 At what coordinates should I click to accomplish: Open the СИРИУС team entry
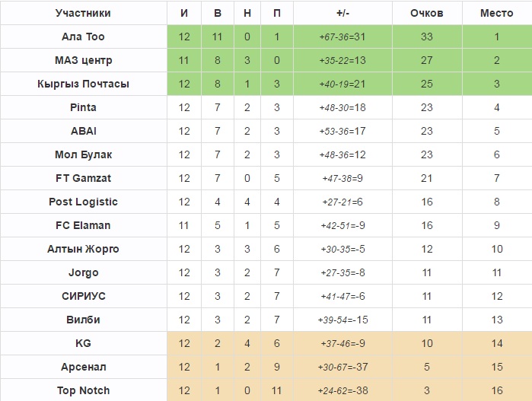point(83,296)
